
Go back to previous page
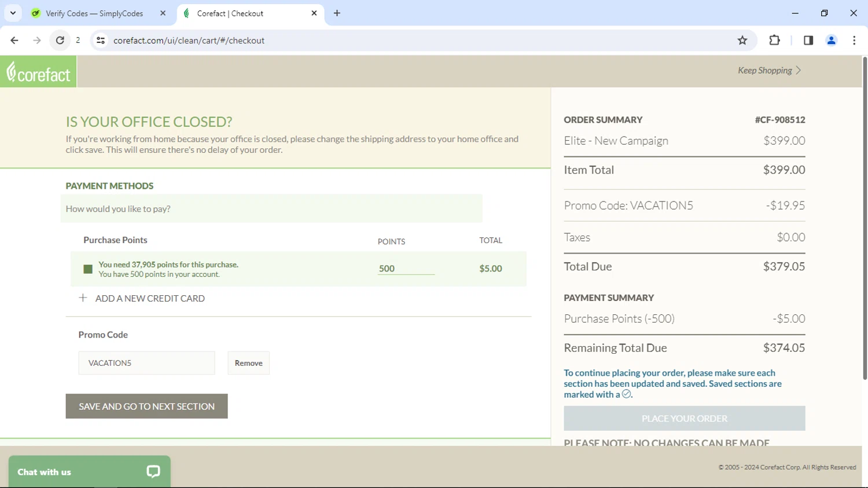[14, 41]
